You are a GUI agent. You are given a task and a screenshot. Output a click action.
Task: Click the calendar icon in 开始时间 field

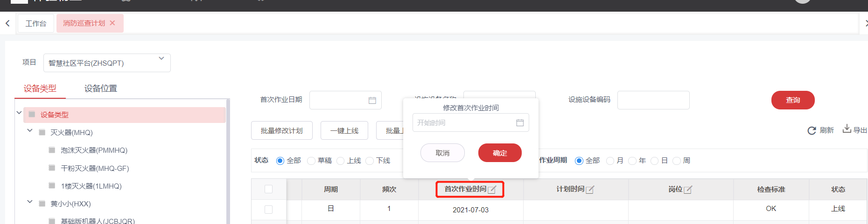520,122
